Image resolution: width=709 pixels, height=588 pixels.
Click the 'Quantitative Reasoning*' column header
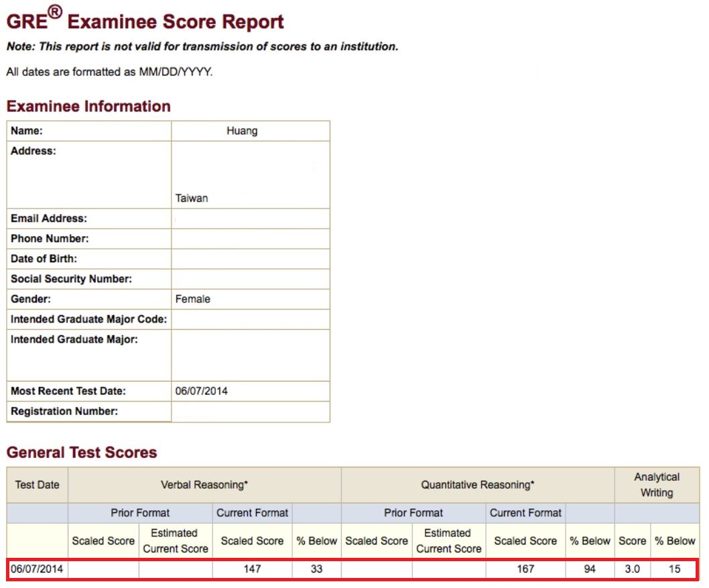pyautogui.click(x=478, y=485)
